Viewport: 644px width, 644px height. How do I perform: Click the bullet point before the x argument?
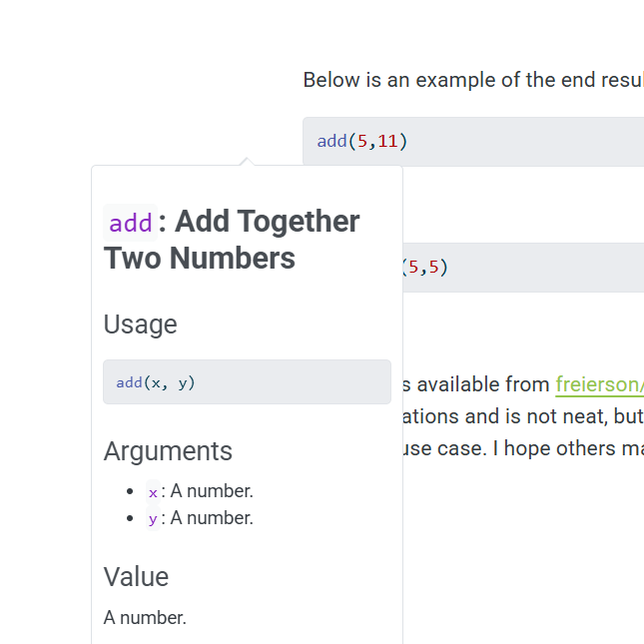[x=131, y=491]
